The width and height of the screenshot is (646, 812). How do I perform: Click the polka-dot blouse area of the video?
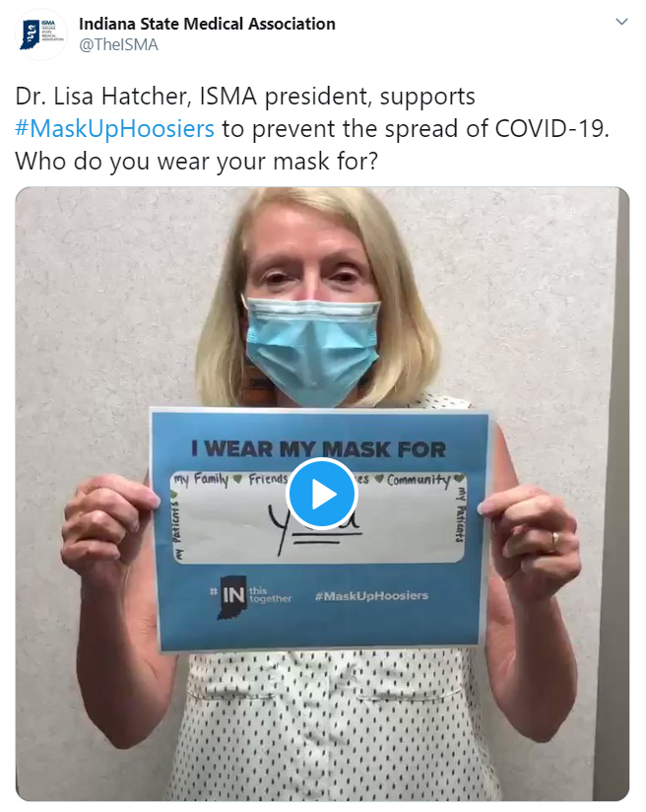[331, 725]
